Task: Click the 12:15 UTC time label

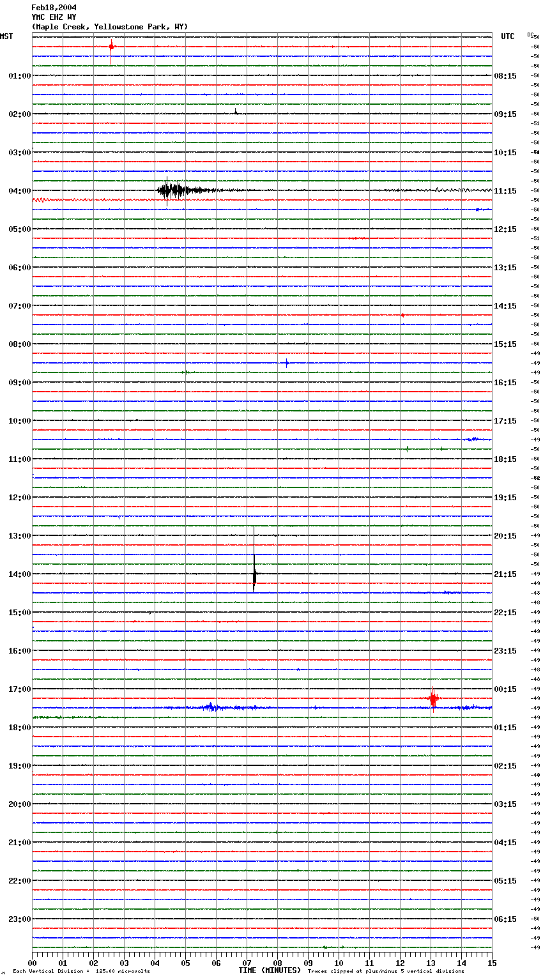Action: coord(505,229)
